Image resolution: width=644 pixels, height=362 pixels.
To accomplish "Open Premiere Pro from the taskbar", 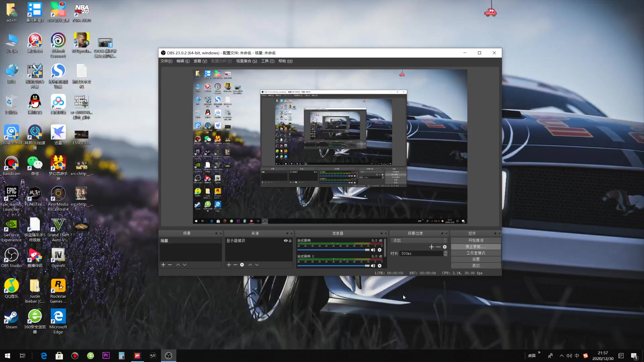I will [106, 356].
